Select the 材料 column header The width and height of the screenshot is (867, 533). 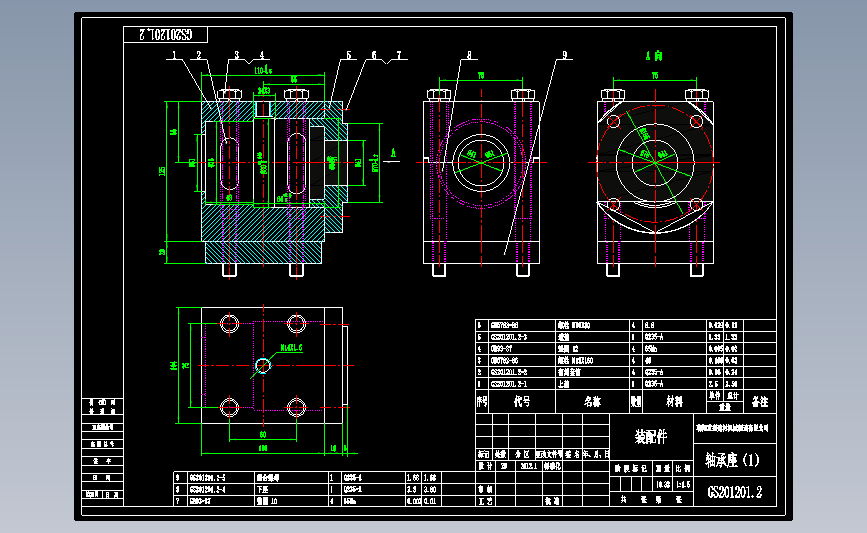(x=674, y=401)
